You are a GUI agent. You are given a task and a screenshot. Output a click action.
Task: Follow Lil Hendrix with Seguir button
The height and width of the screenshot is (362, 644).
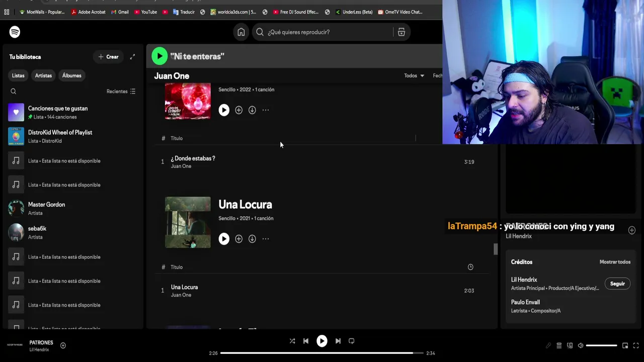pos(617,284)
